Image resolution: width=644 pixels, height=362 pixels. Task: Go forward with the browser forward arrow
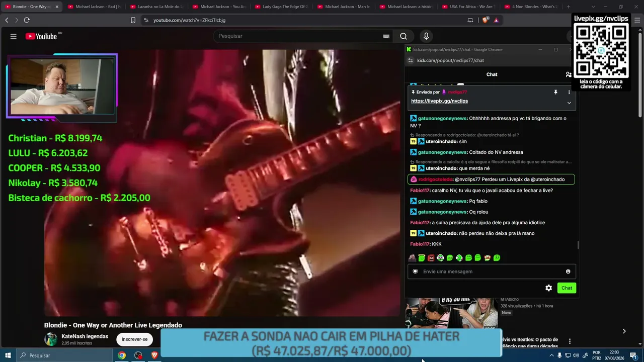coord(17,20)
